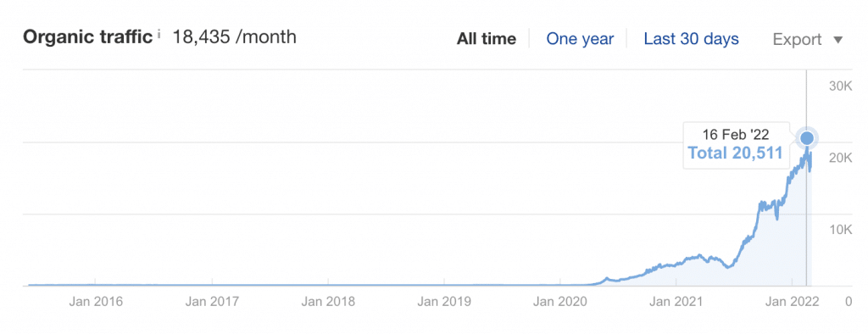This screenshot has width=868, height=334.
Task: Show Last 30 days data
Action: (x=691, y=39)
